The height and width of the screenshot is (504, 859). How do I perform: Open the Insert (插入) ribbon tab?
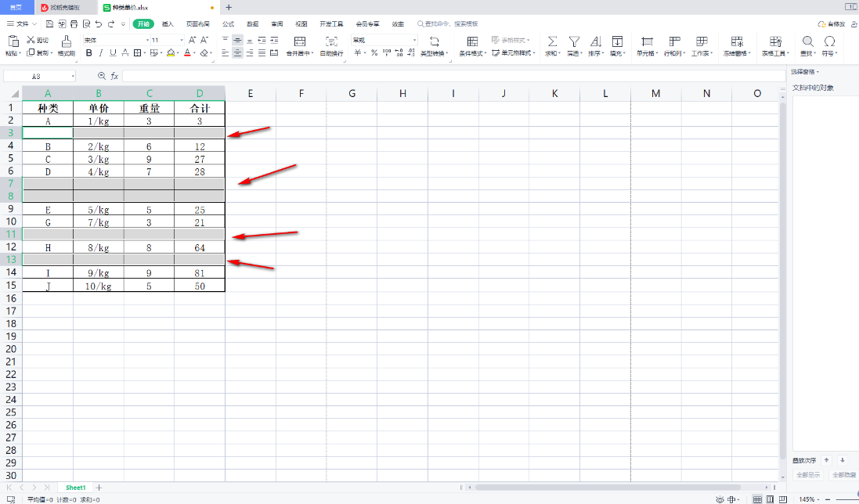168,24
